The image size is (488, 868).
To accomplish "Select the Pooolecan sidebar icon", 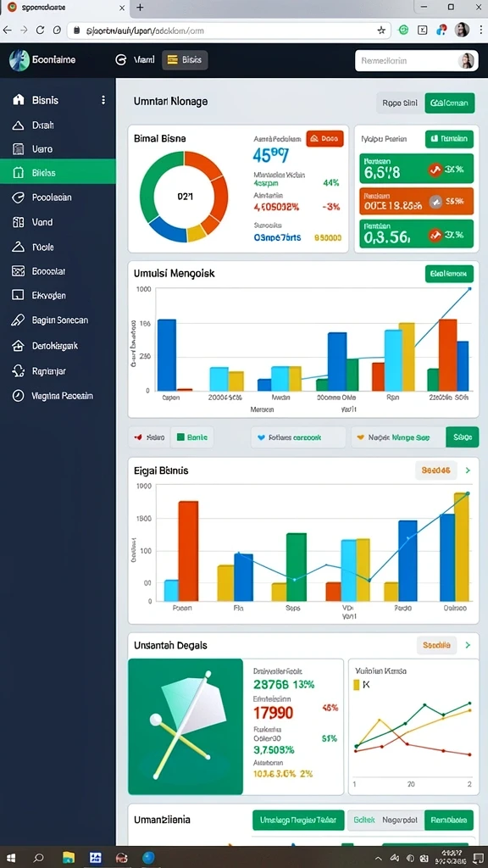I will pos(19,197).
